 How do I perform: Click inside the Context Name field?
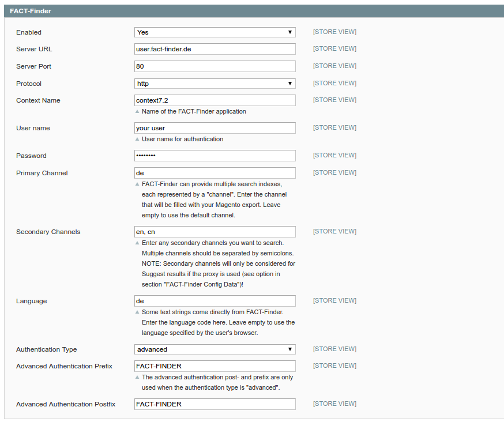pyautogui.click(x=214, y=100)
